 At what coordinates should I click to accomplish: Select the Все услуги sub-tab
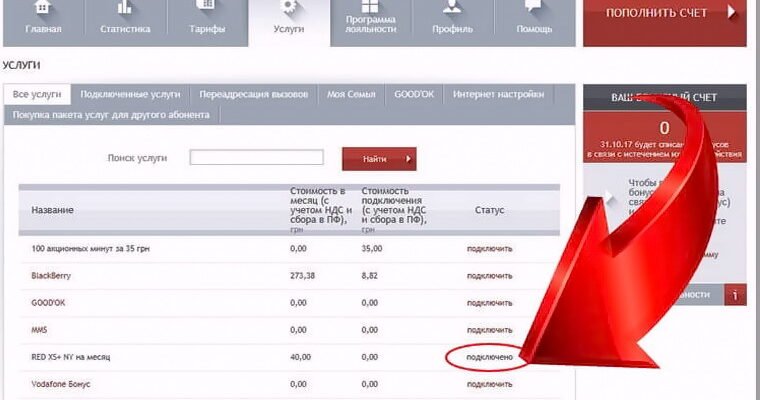(37, 95)
